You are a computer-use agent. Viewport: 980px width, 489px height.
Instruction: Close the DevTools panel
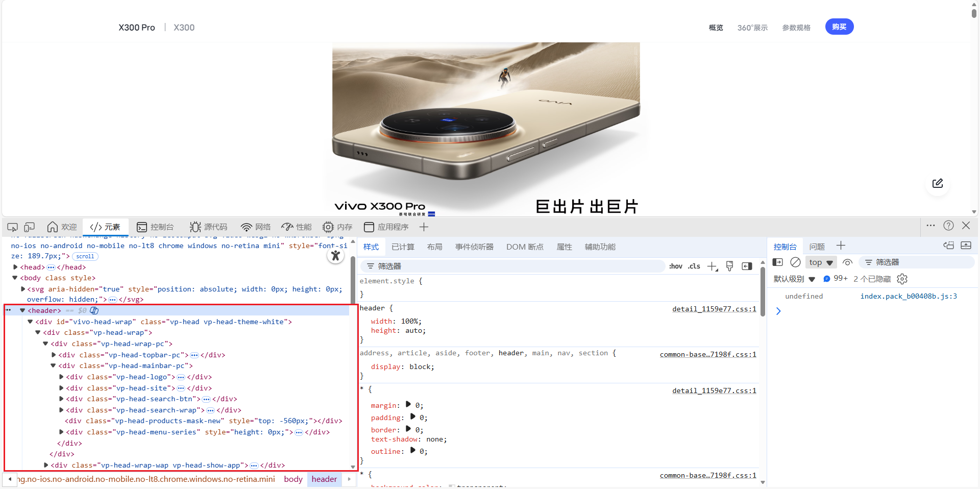tap(966, 226)
